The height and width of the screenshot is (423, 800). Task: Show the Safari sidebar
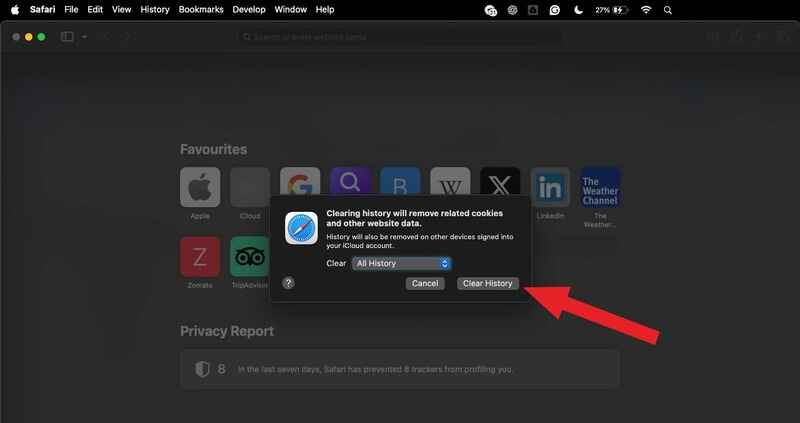point(67,37)
